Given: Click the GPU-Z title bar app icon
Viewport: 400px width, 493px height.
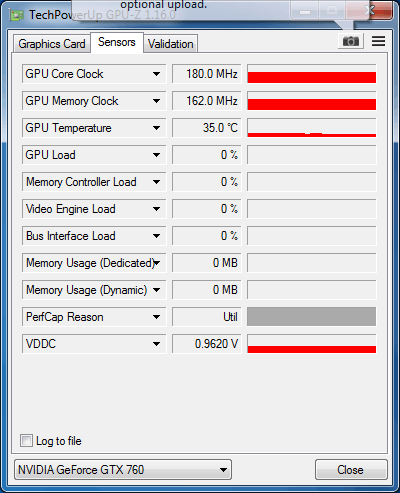Looking at the screenshot, I should pos(17,15).
